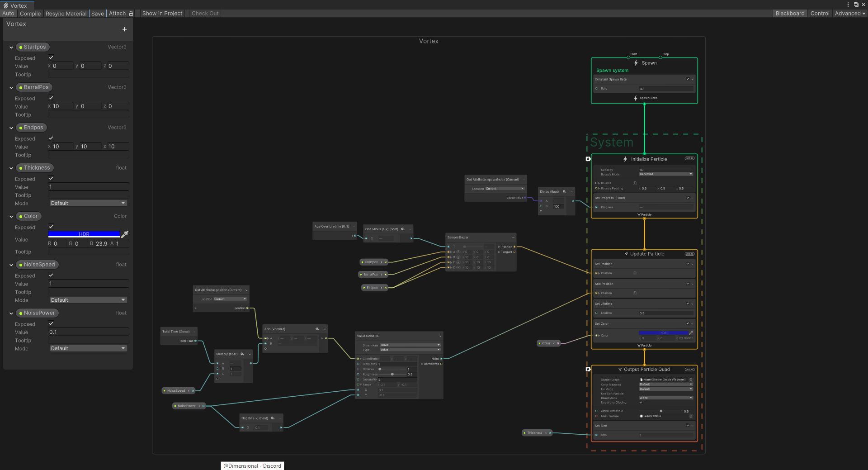Open gear settings on Multiply (float) node

pos(242,354)
